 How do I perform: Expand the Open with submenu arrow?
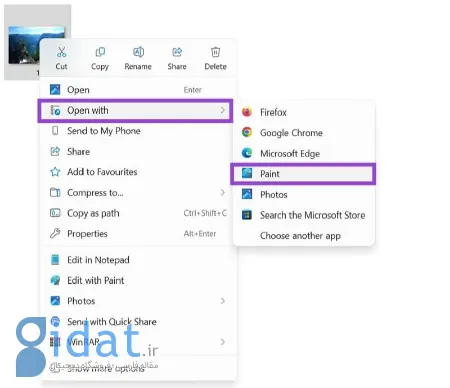point(223,110)
